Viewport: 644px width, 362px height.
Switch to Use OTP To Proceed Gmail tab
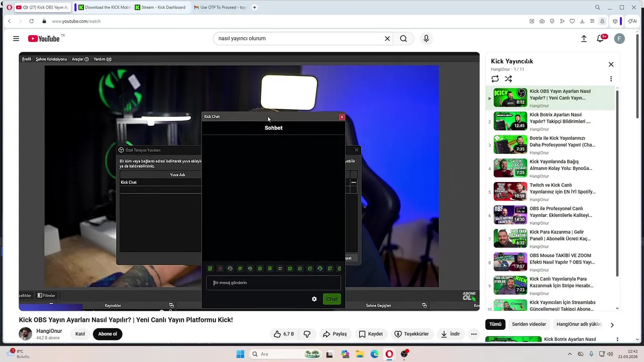click(220, 8)
